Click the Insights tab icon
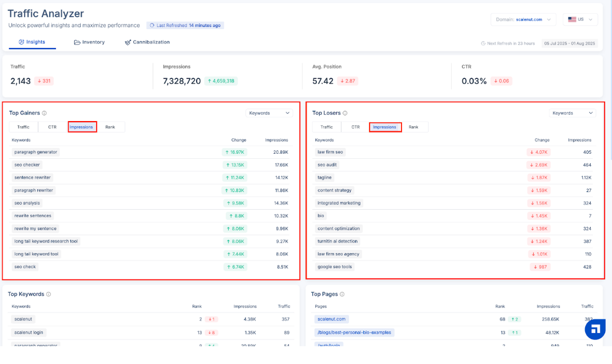The width and height of the screenshot is (612, 364). pyautogui.click(x=22, y=42)
